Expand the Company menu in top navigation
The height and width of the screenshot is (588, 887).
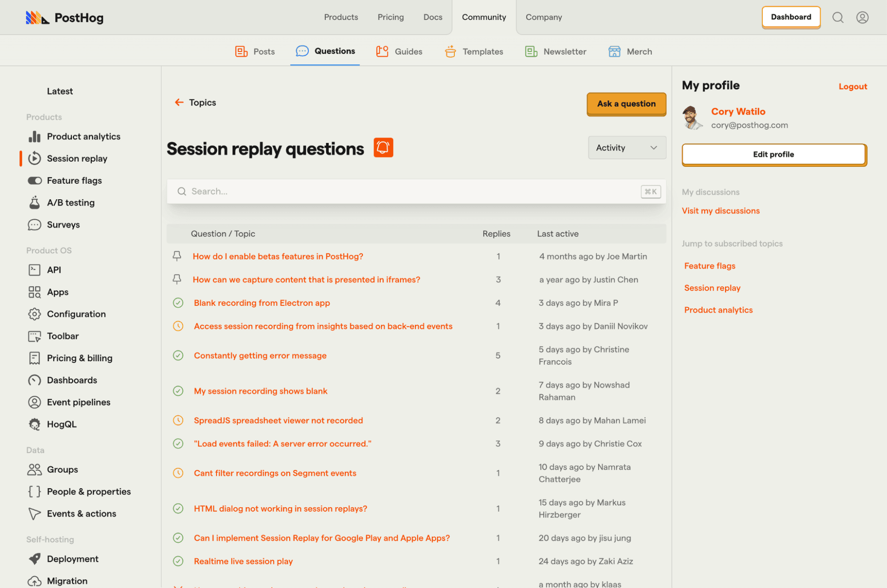544,17
